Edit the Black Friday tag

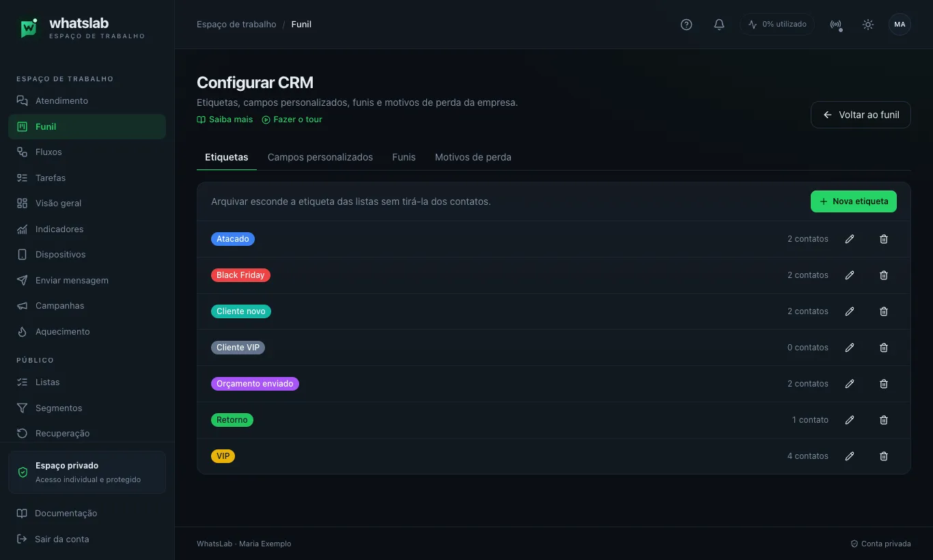(850, 275)
